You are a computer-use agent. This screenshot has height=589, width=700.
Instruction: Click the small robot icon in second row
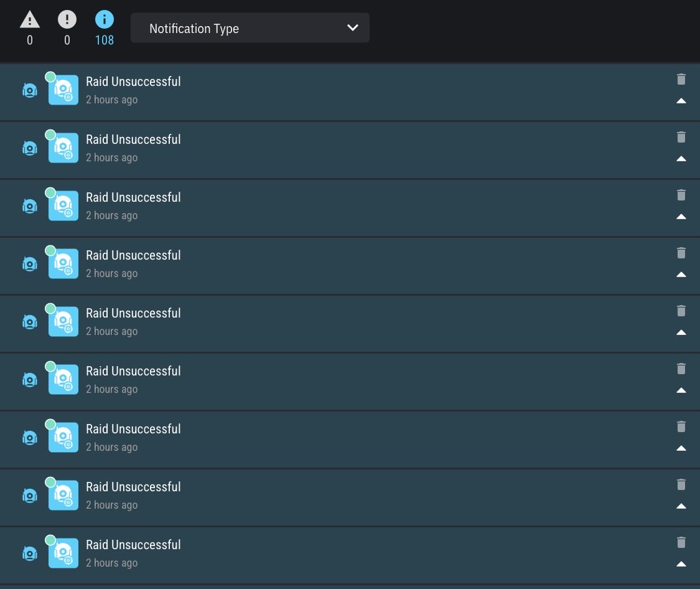(30, 148)
